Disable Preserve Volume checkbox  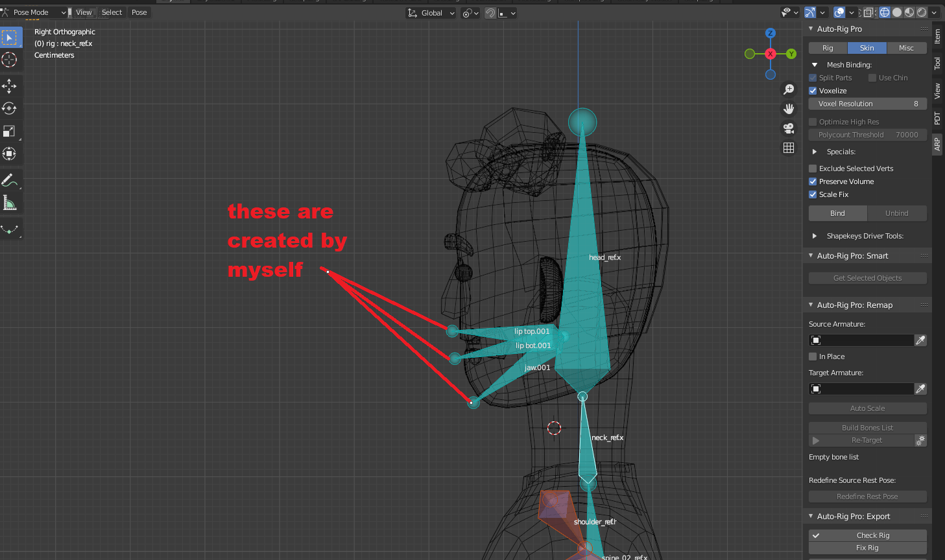(x=813, y=181)
